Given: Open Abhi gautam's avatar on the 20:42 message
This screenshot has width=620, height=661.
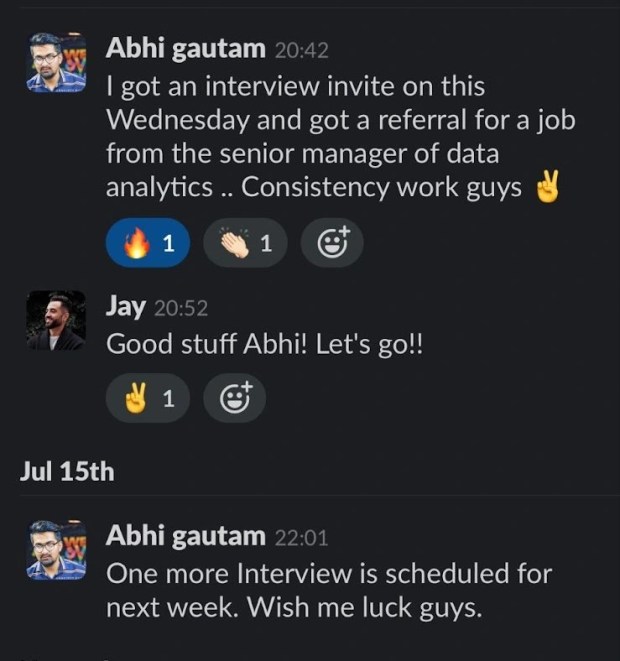Looking at the screenshot, I should click(x=56, y=63).
